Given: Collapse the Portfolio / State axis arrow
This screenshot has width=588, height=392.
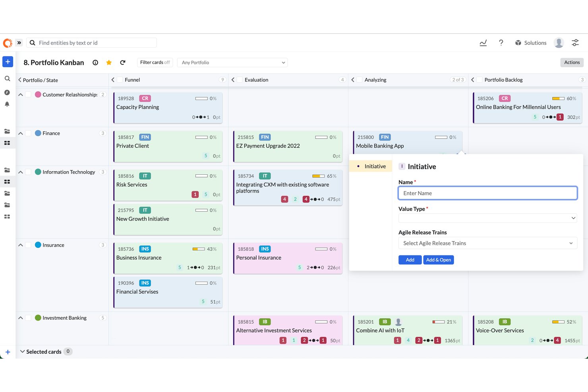Looking at the screenshot, I should pos(20,80).
